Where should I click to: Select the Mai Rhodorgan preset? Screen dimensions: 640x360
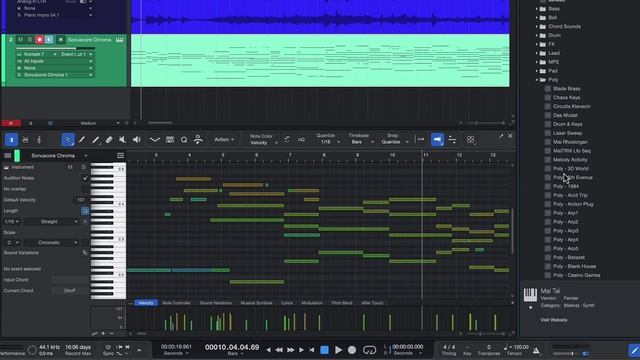(570, 142)
